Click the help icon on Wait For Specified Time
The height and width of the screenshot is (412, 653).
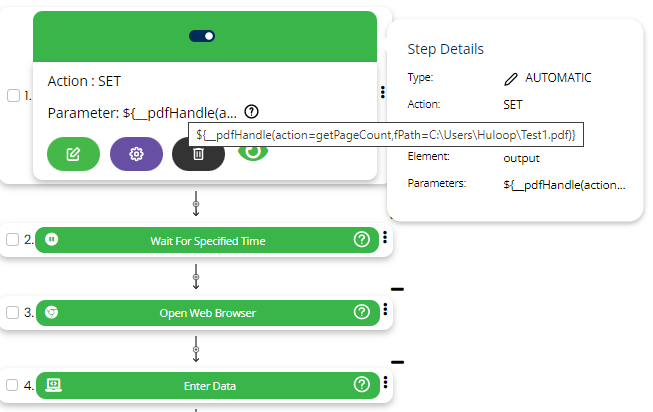(362, 240)
